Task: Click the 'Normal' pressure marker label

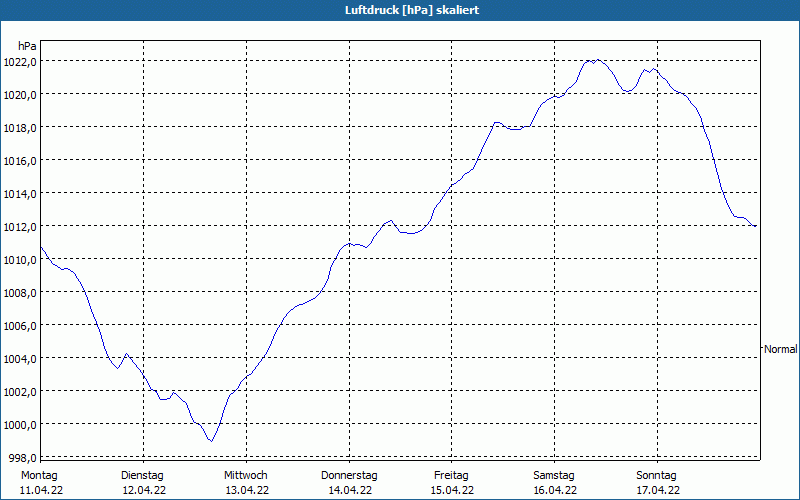Action: tap(781, 349)
